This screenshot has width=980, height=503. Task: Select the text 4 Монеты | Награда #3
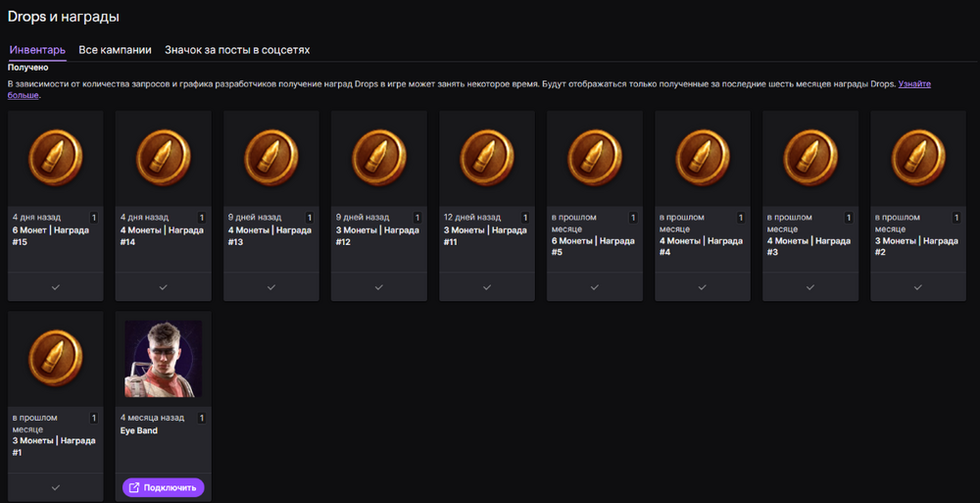(808, 246)
